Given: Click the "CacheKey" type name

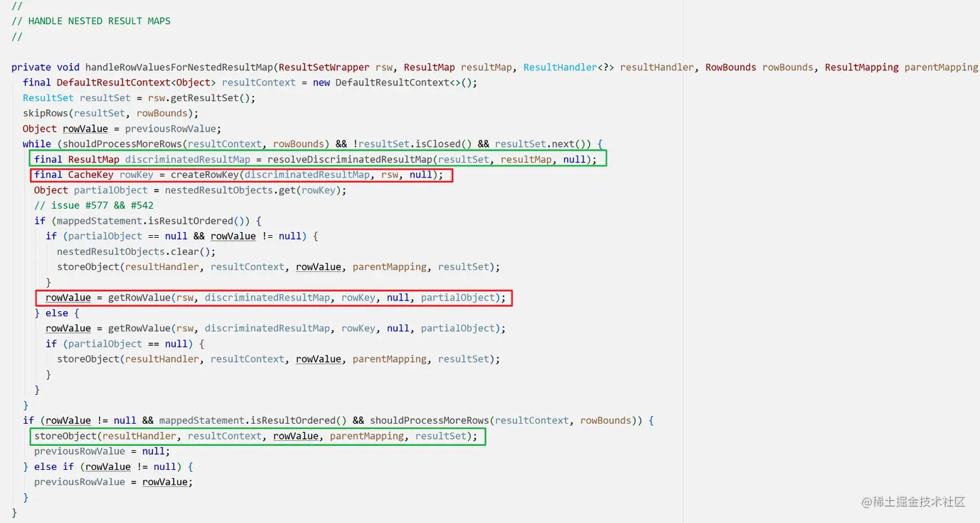Looking at the screenshot, I should 91,175.
